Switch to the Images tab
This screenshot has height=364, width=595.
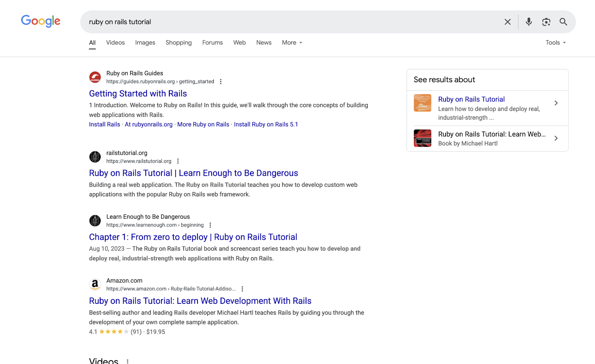(145, 43)
